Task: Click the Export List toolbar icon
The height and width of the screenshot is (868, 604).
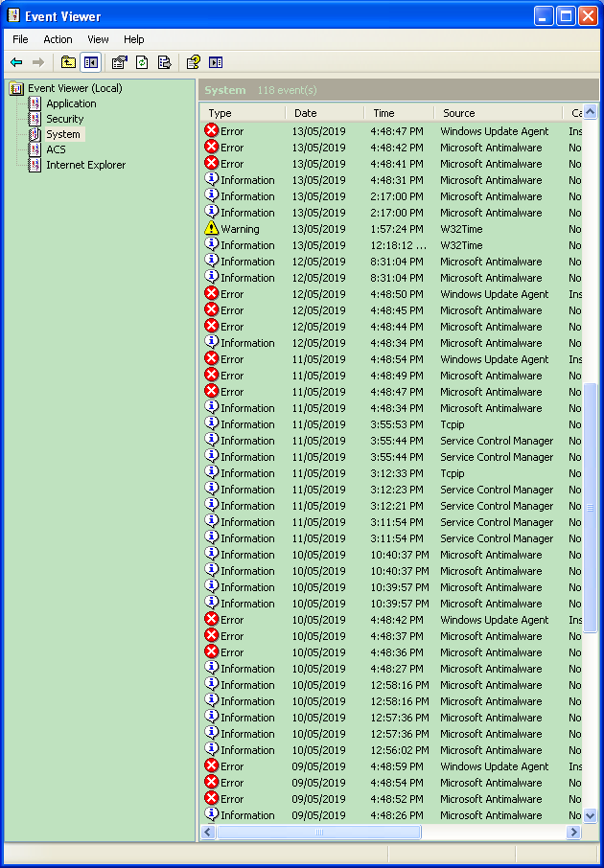Action: tap(165, 62)
